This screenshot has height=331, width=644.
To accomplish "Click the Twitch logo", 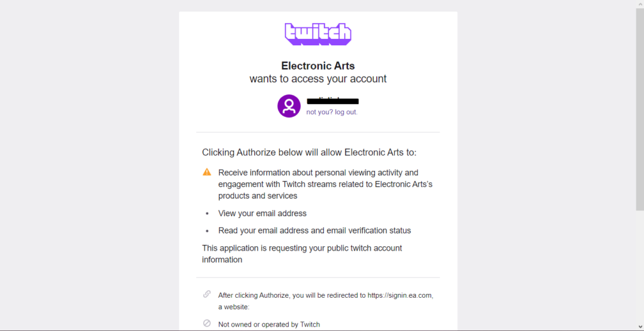I will pos(318,34).
